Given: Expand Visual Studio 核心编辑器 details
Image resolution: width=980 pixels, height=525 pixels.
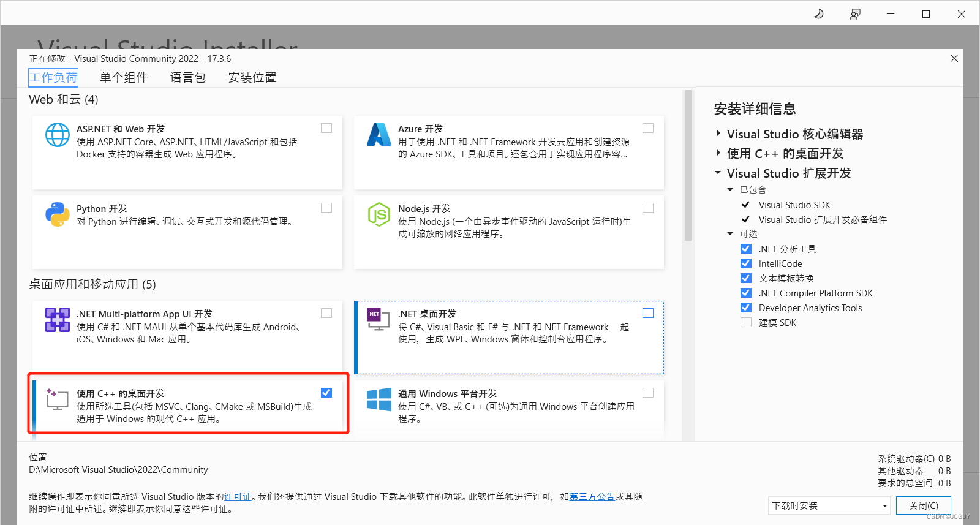Looking at the screenshot, I should pyautogui.click(x=718, y=134).
